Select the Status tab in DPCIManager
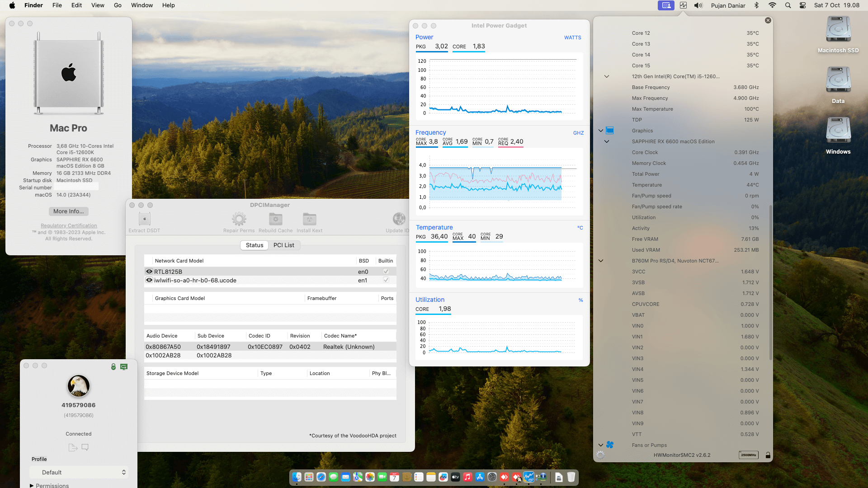 pos(255,245)
